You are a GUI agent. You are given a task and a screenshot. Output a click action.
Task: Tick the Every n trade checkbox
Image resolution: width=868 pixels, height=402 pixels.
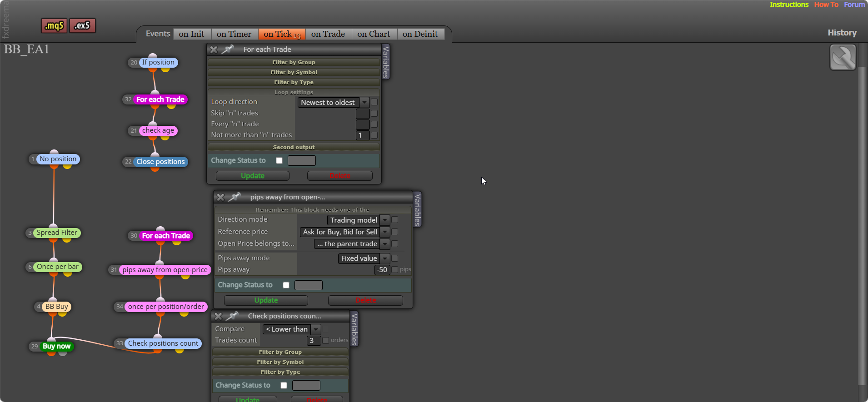click(374, 124)
